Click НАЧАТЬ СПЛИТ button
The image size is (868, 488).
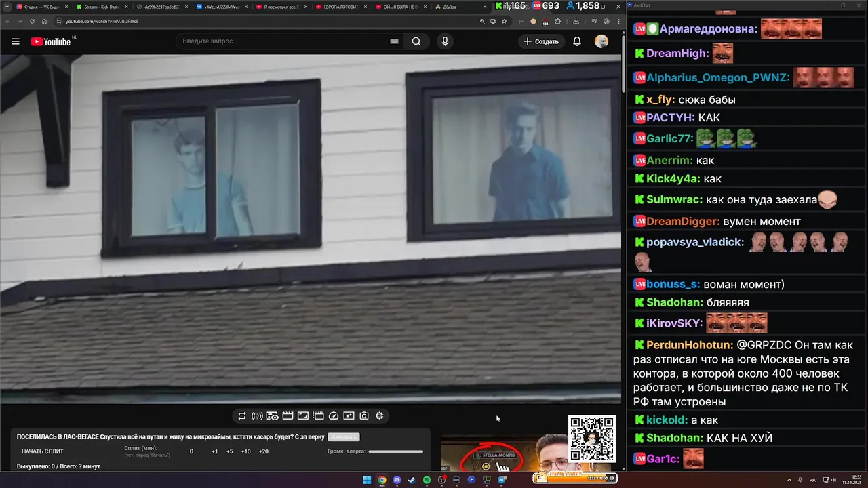click(x=43, y=451)
